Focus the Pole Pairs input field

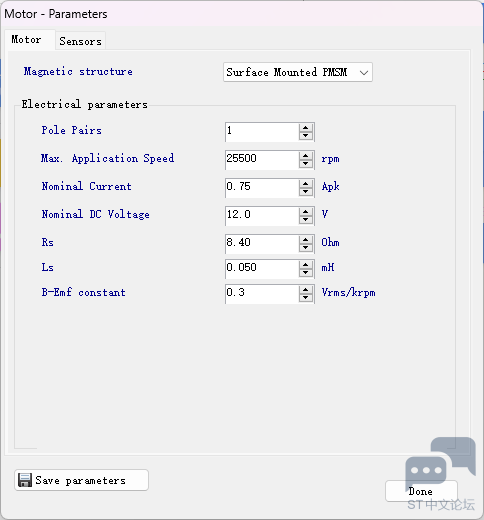coord(262,132)
